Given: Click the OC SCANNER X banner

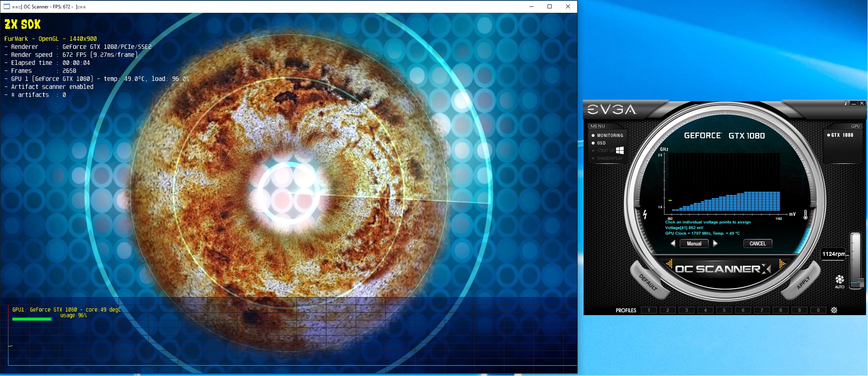Looking at the screenshot, I should [723, 269].
